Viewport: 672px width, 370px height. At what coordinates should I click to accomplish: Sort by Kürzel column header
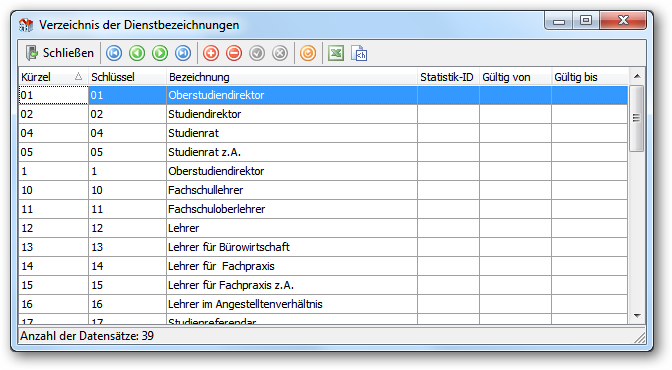[53, 77]
